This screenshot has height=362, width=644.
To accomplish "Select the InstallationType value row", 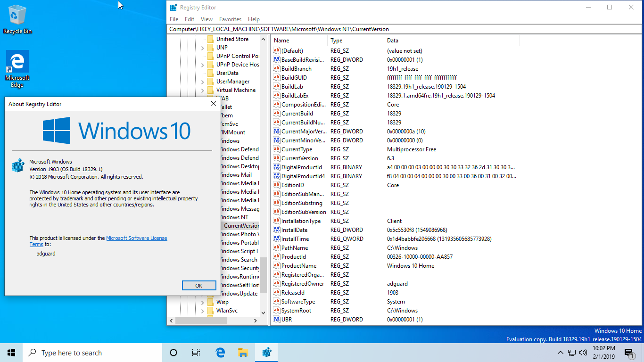I will (395, 221).
